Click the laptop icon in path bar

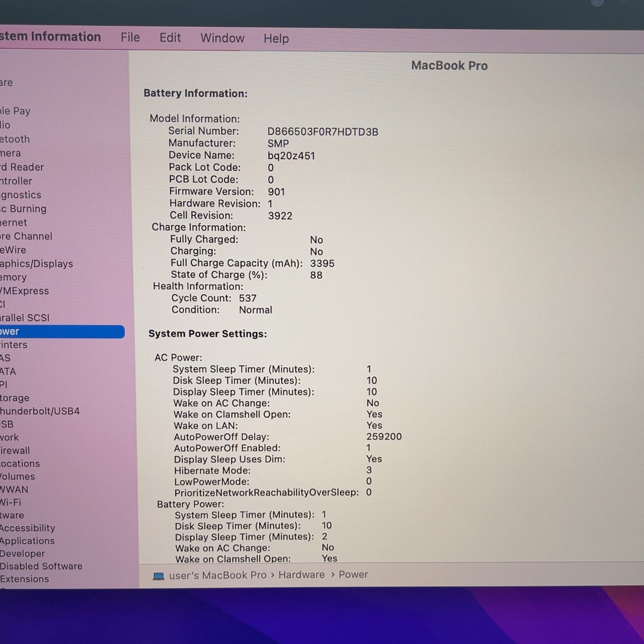[158, 576]
